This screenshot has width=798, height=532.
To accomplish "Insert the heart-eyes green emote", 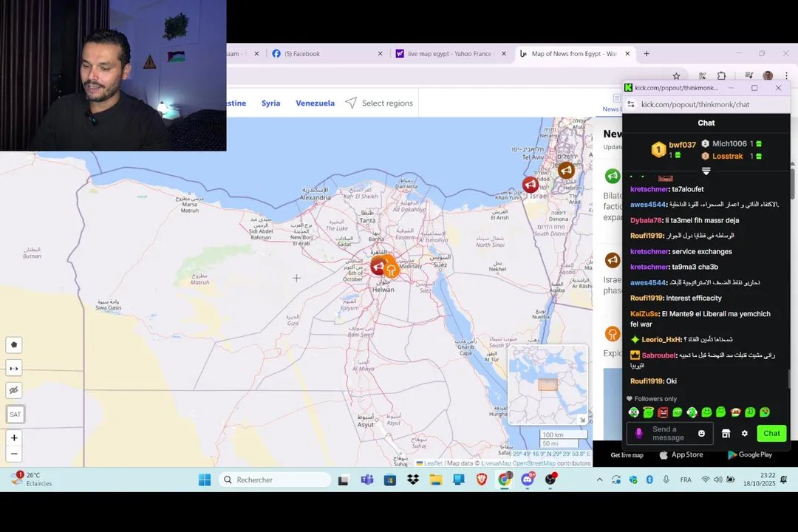I will point(765,412).
